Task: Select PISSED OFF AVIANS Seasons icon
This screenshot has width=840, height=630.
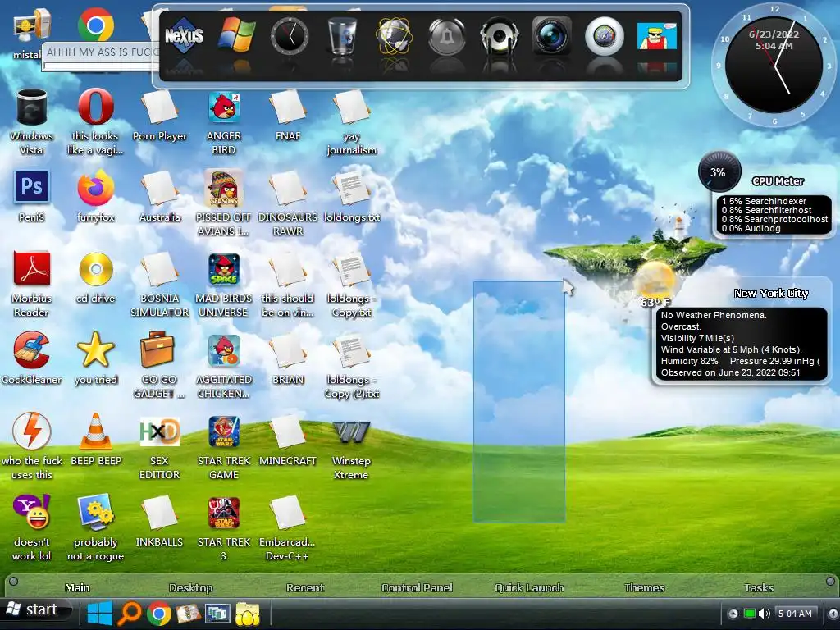Action: [x=224, y=188]
